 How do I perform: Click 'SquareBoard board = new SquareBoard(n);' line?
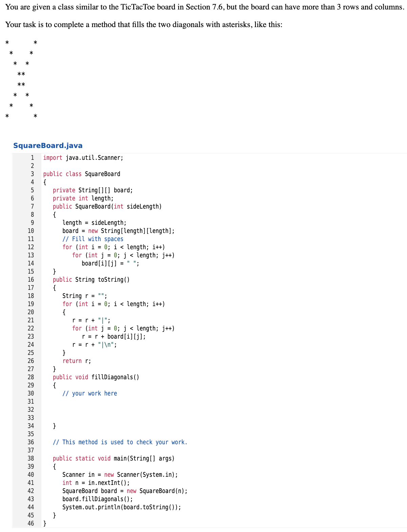(125, 491)
